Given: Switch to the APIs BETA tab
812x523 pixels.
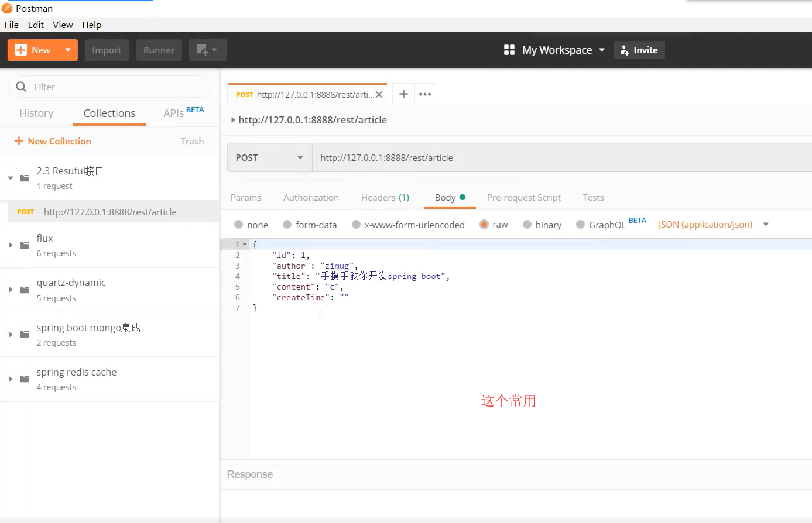Looking at the screenshot, I should pos(183,112).
